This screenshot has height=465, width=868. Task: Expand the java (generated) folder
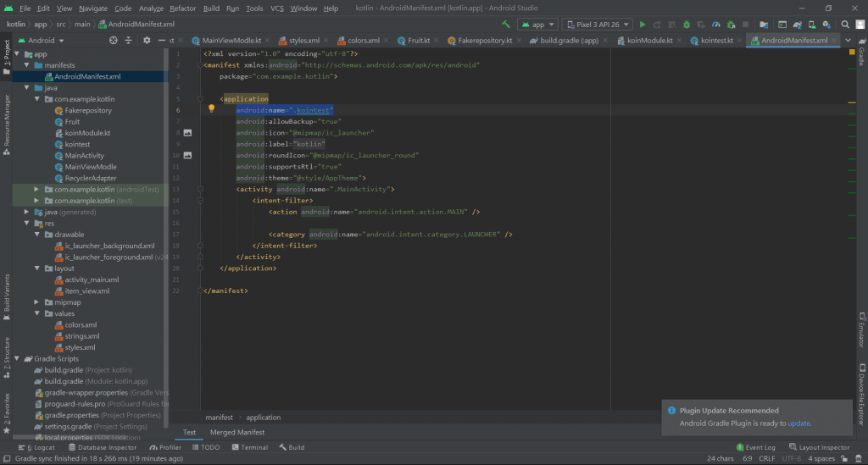[26, 212]
